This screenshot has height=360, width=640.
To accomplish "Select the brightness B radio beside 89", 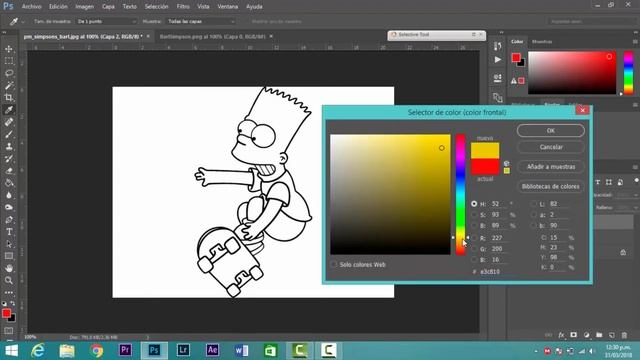I will click(474, 225).
